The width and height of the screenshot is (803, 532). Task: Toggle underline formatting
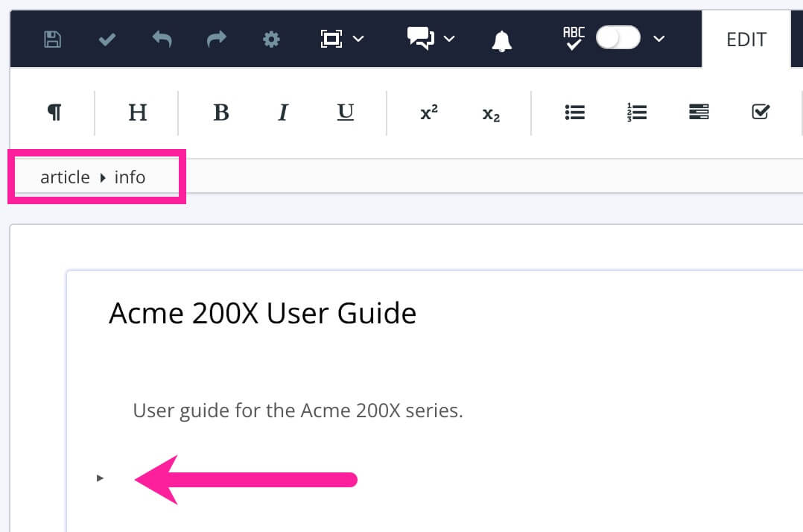click(345, 113)
